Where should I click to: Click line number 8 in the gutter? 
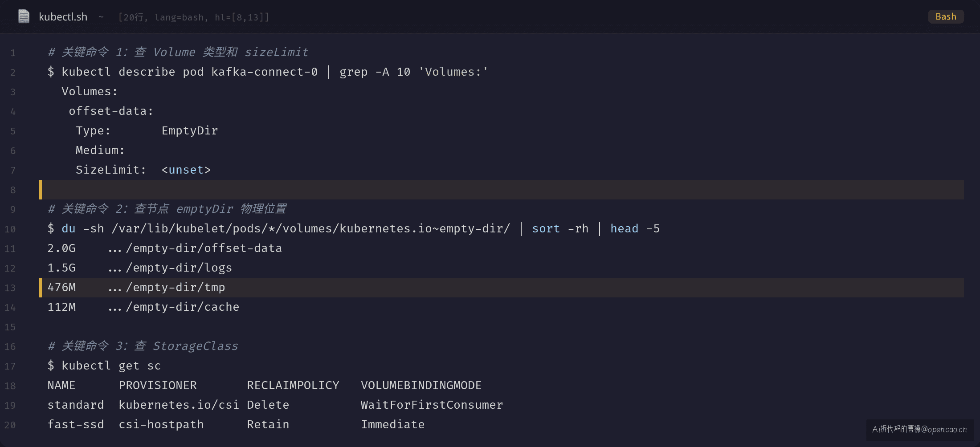13,190
